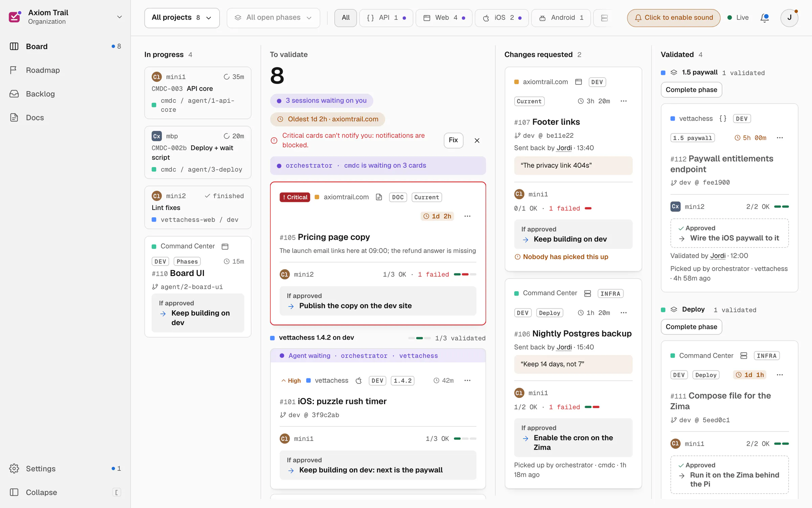812x508 pixels.
Task: Dismiss the notifications blocked warning
Action: coord(477,140)
